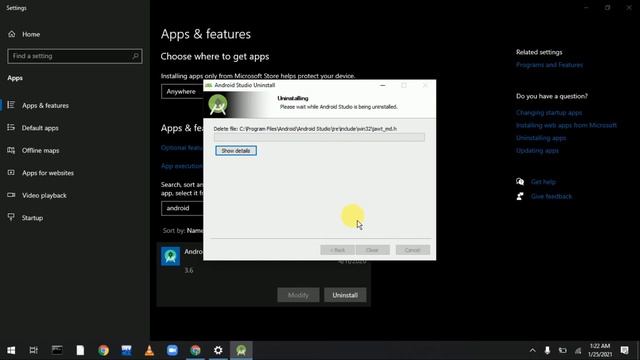Click the Get help link
Image resolution: width=640 pixels, height=360 pixels.
click(543, 182)
